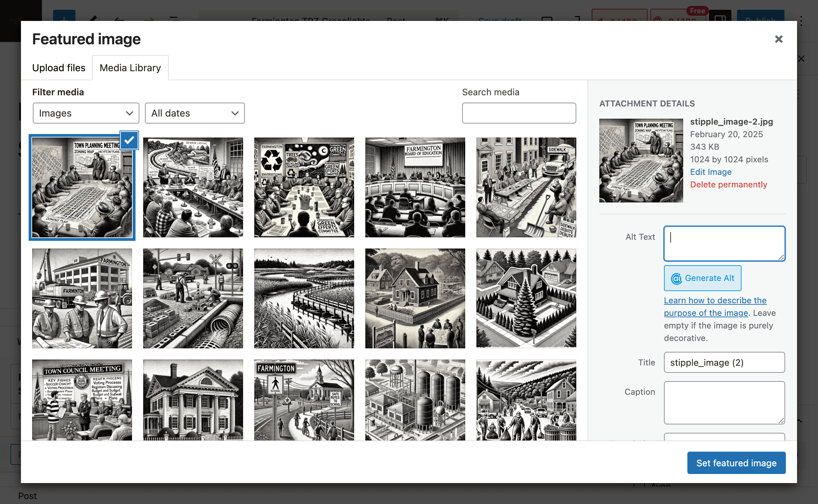Select the Town Council Meeting thumbnail
Screen dimensions: 818x504
82,400
